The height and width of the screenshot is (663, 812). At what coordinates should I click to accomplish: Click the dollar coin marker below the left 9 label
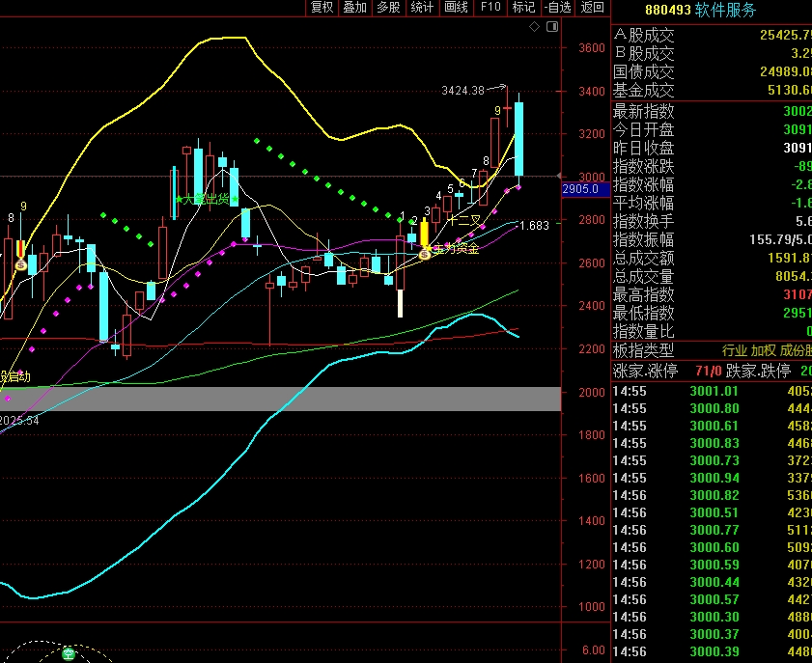tap(20, 265)
